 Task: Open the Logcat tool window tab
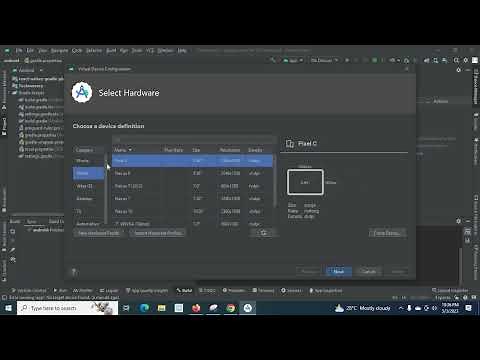tap(109, 291)
